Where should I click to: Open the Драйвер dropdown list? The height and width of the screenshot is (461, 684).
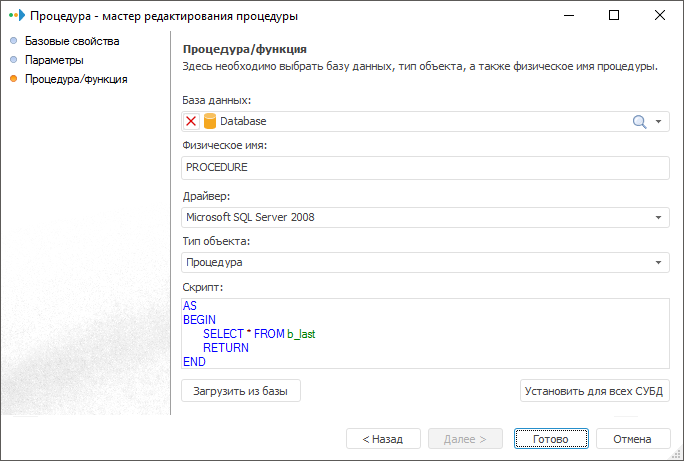coord(660,217)
